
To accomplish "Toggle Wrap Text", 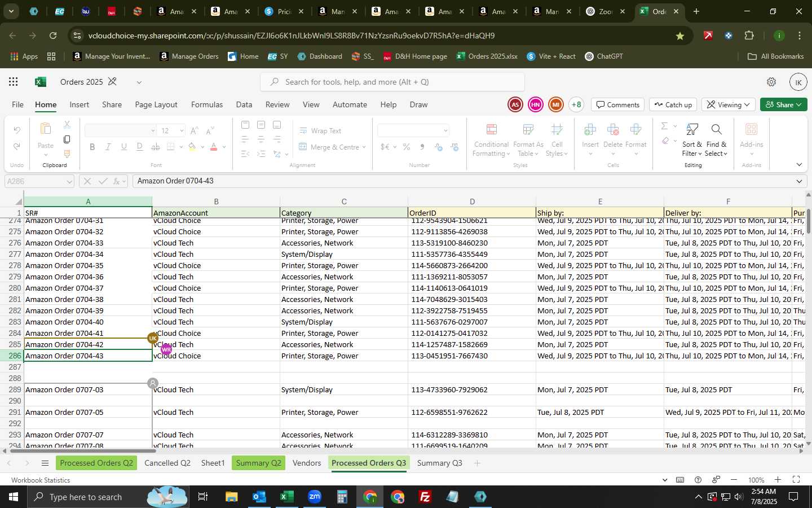I will 320,131.
